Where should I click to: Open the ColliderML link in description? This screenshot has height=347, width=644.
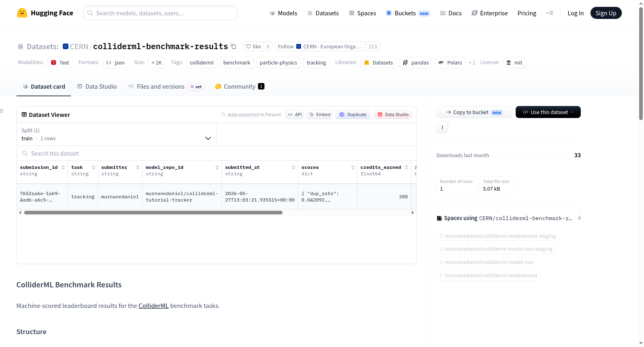click(x=153, y=305)
